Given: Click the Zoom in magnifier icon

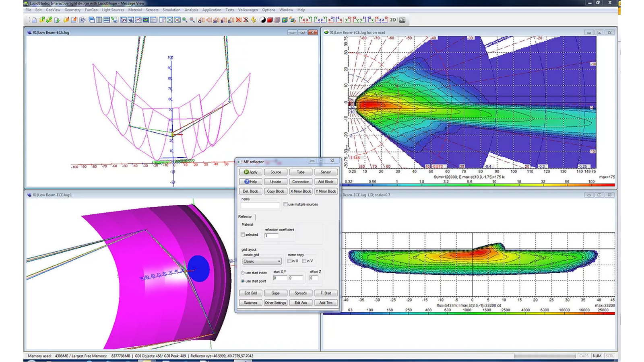Looking at the screenshot, I should [x=185, y=20].
